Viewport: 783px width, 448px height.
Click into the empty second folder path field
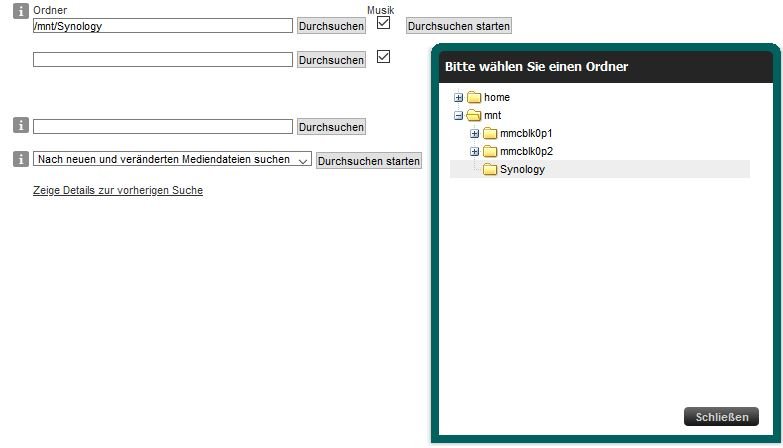[162, 60]
